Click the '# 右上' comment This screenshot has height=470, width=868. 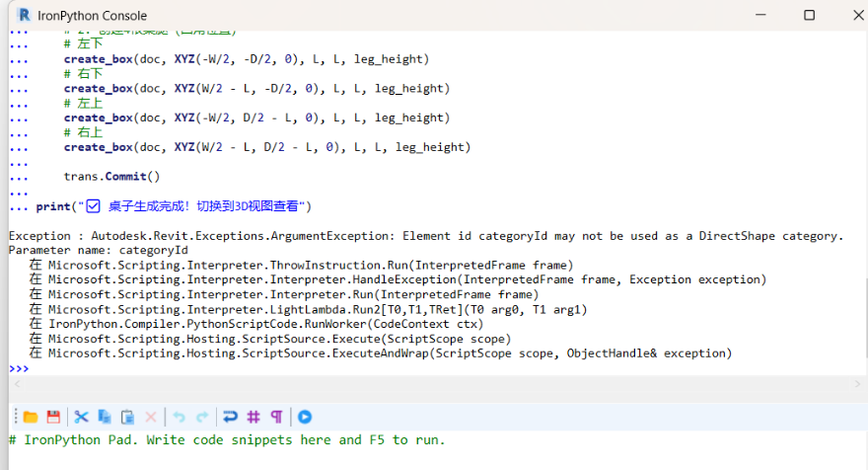[83, 132]
